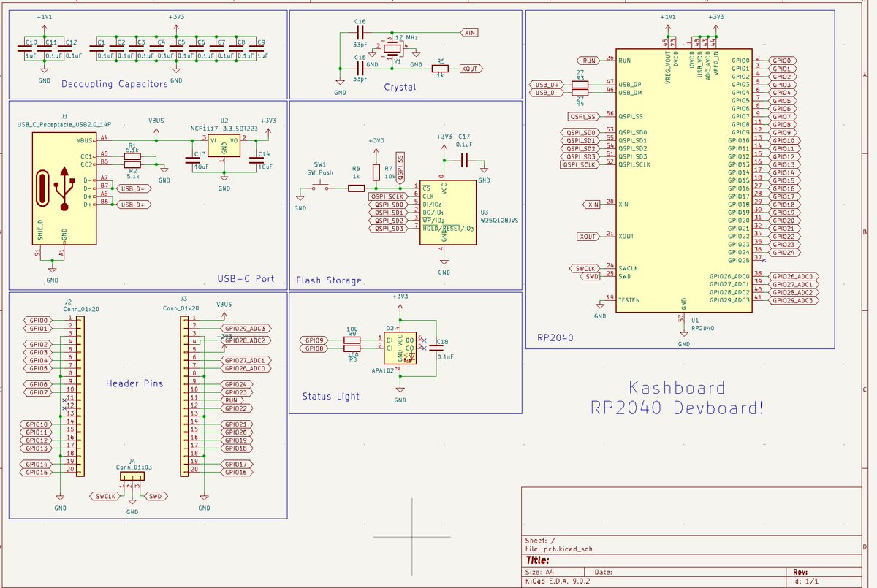Select the 'USB-C Port' section label

click(x=246, y=279)
